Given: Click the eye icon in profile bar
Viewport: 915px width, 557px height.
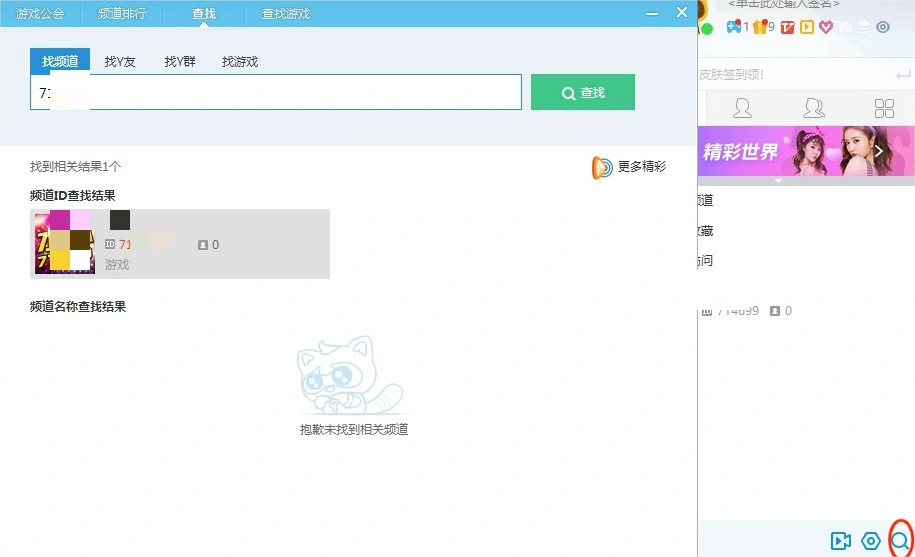Looking at the screenshot, I should pyautogui.click(x=883, y=28).
